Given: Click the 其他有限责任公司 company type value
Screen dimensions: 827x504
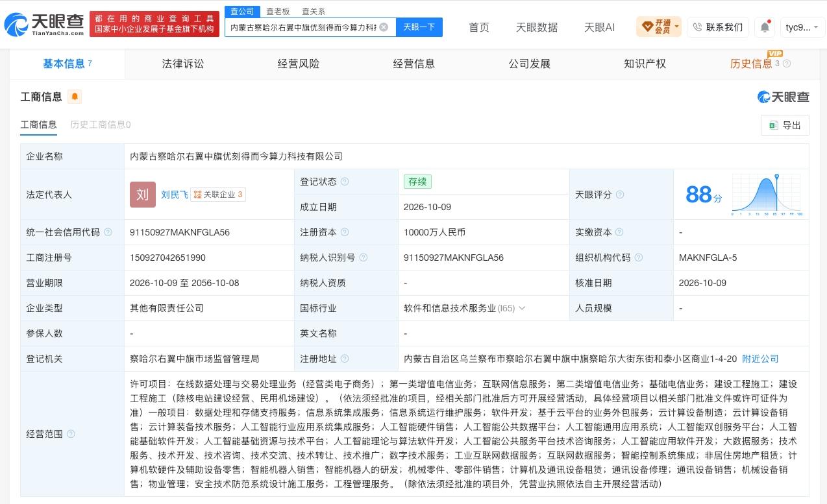Looking at the screenshot, I should click(x=167, y=308).
